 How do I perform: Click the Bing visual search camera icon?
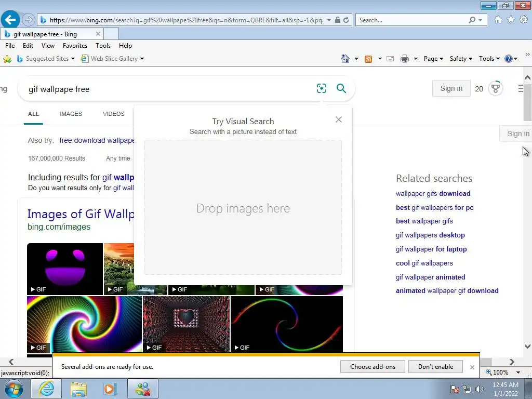pos(321,88)
